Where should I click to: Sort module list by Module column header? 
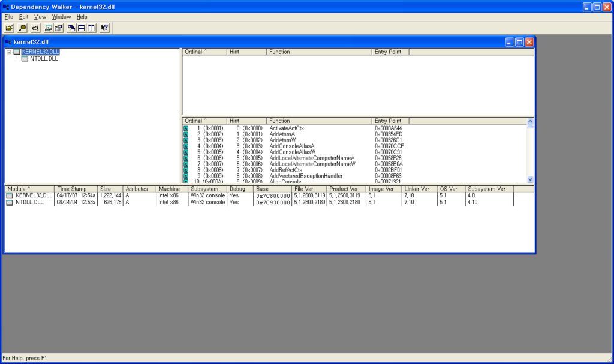coord(29,189)
